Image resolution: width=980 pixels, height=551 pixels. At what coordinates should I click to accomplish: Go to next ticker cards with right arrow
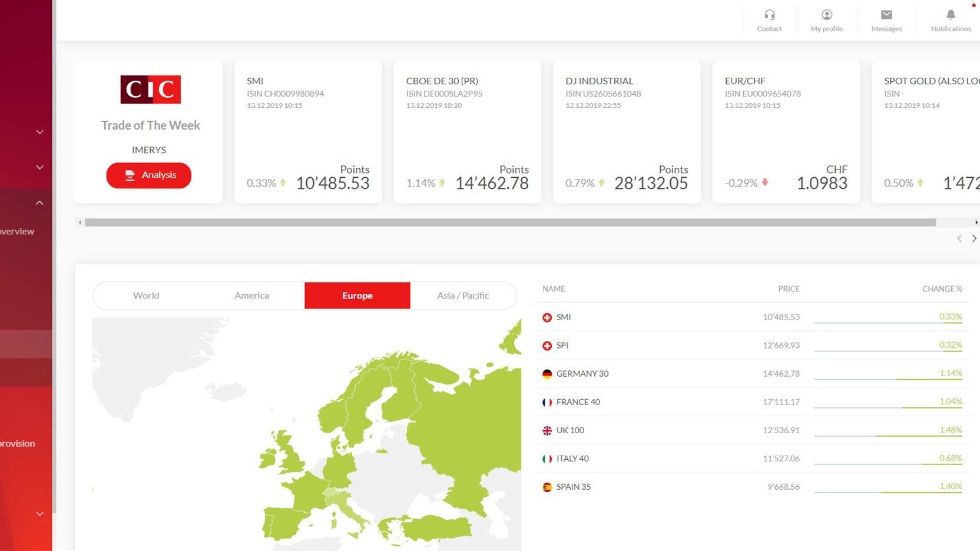coord(974,238)
